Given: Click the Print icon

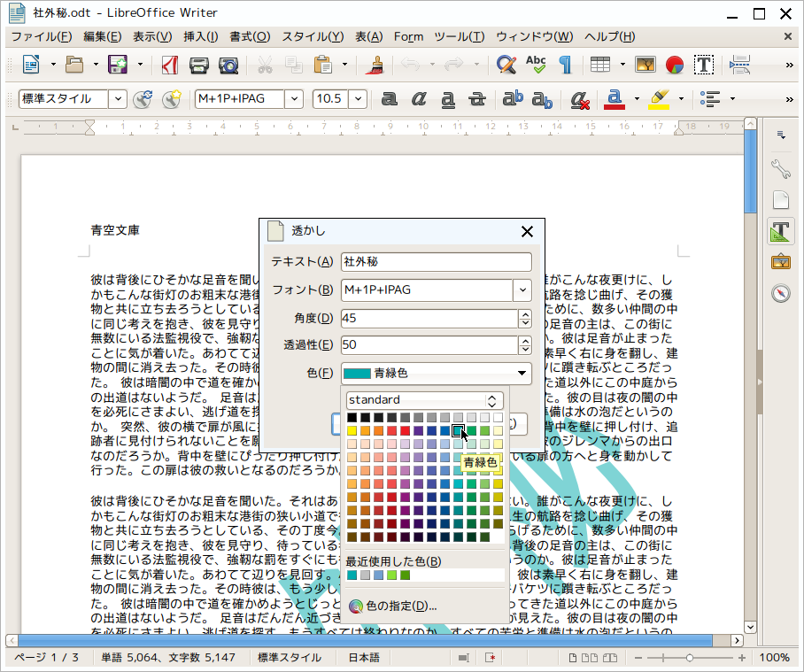Looking at the screenshot, I should click(199, 66).
